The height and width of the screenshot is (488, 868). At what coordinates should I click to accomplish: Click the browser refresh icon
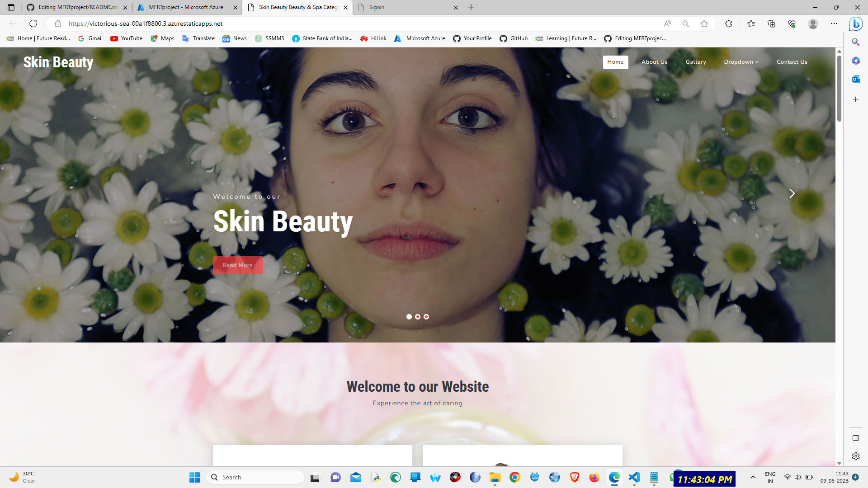(33, 23)
